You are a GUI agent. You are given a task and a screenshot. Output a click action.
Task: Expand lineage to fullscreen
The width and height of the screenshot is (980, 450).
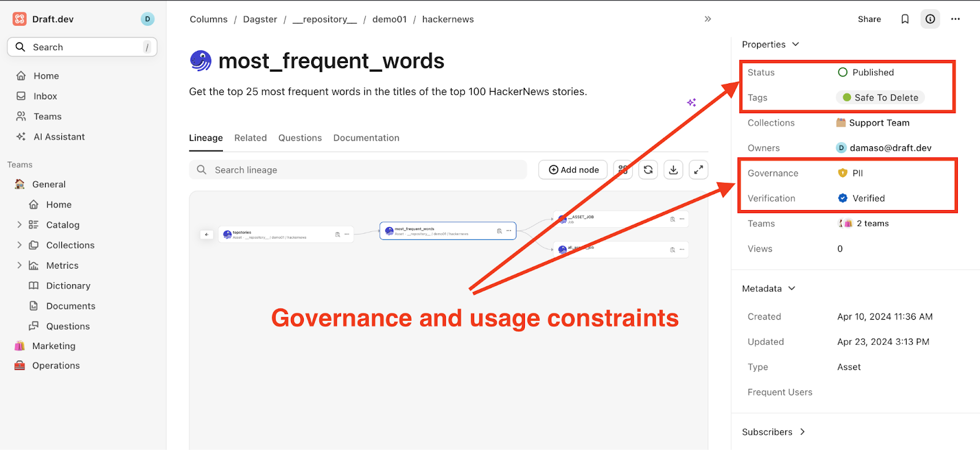tap(698, 170)
